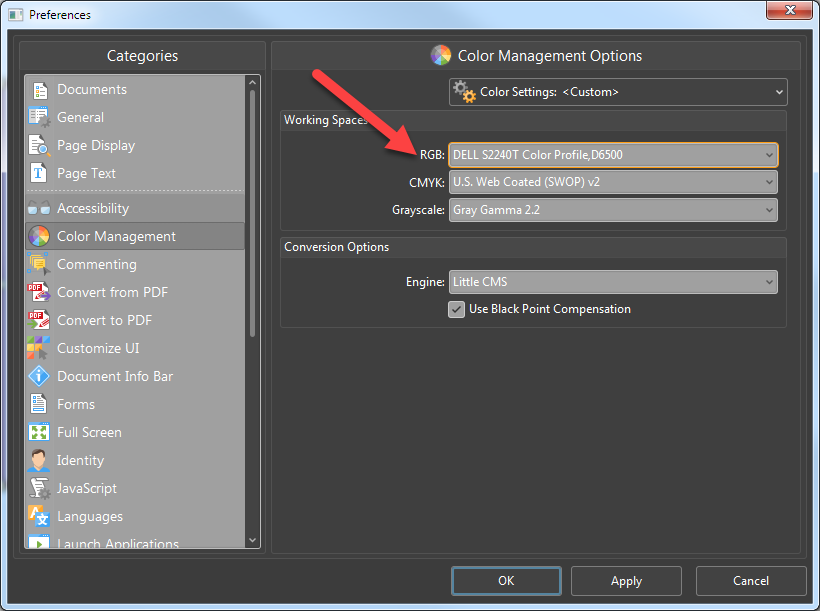Viewport: 820px width, 611px height.
Task: Open Color Settings Custom preset dropdown
Action: tap(618, 92)
